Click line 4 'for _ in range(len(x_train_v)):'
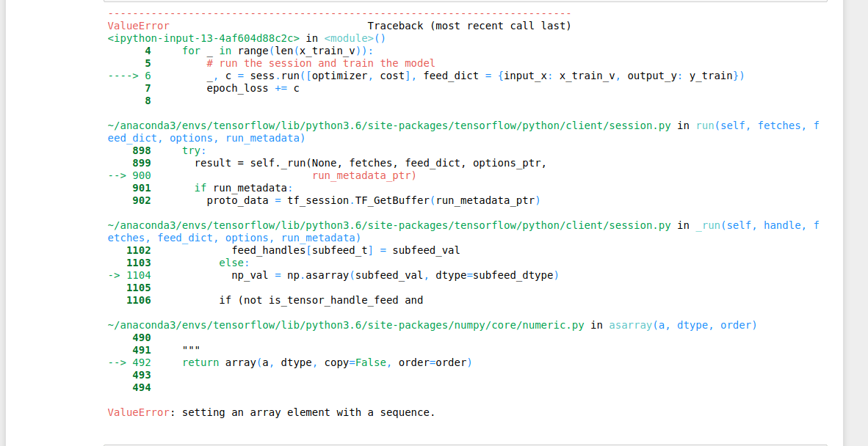The image size is (868, 446). [x=278, y=51]
